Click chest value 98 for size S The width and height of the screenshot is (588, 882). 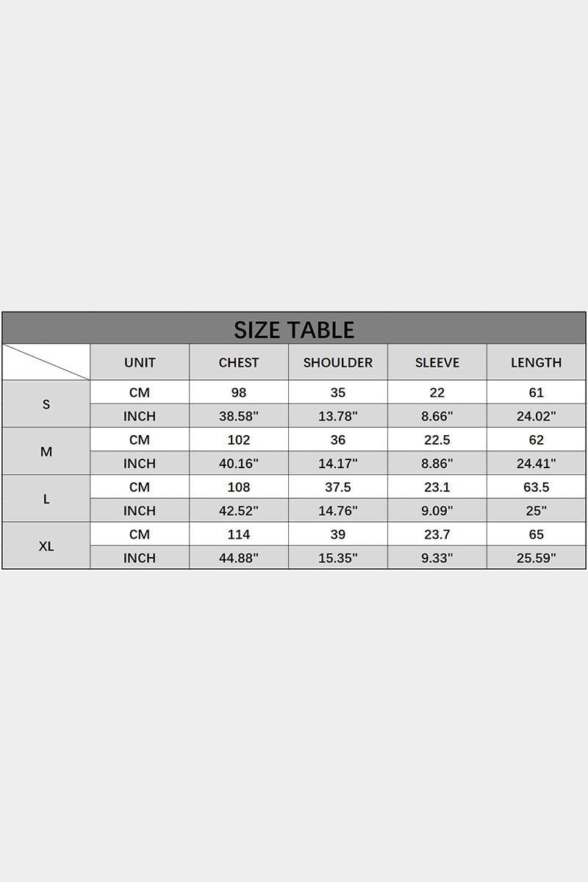[x=239, y=392]
